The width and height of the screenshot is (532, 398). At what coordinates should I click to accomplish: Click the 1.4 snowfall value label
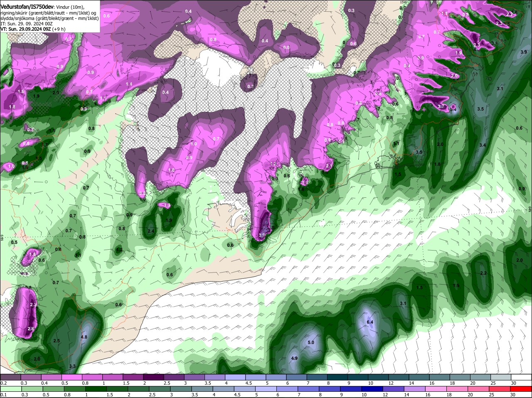[129, 84]
